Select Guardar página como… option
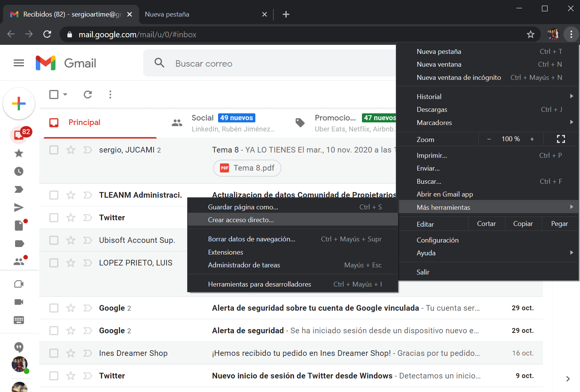Viewport: 580px width, 392px height. [293, 207]
